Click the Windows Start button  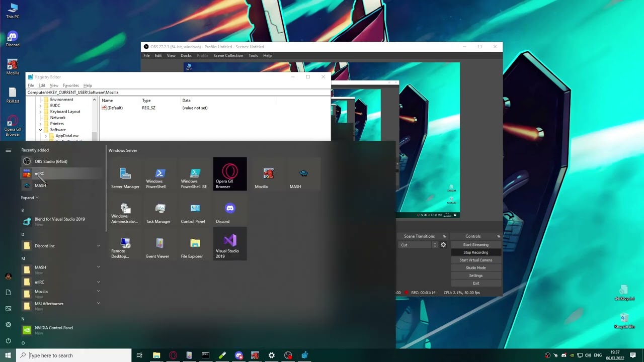point(8,355)
